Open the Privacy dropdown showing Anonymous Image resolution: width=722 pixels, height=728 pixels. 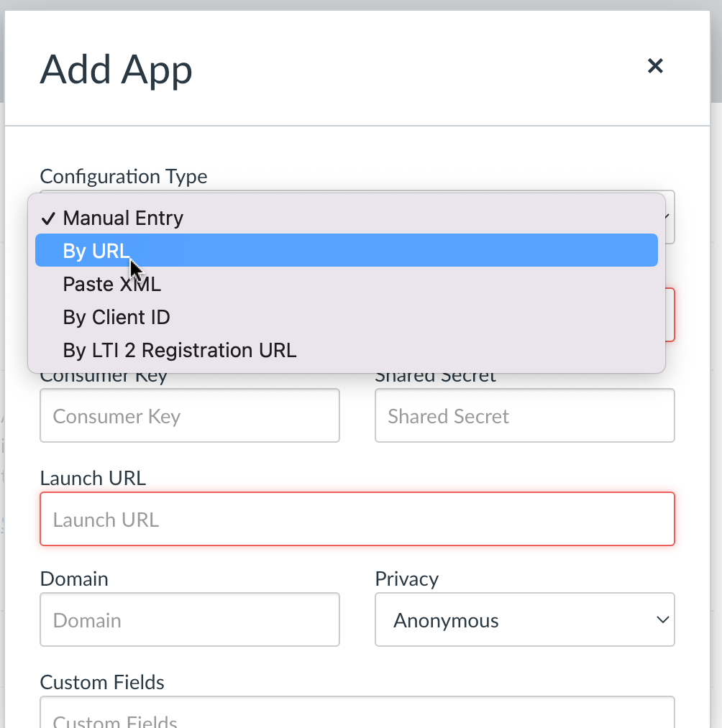[524, 619]
